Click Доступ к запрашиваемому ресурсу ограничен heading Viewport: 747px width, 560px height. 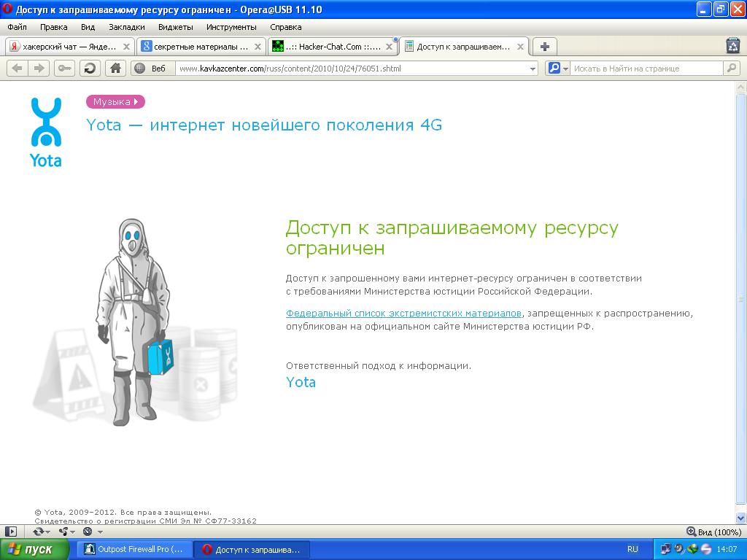coord(452,238)
